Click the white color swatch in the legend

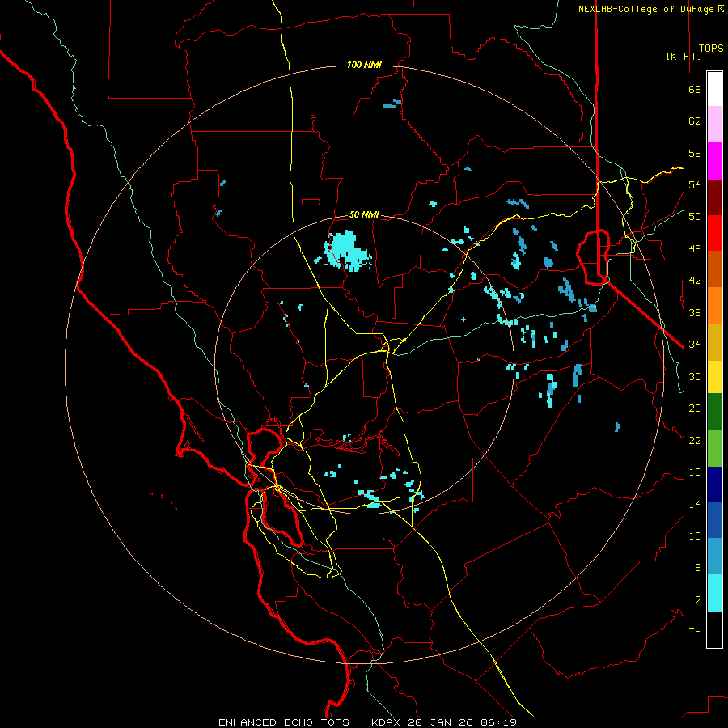point(714,89)
